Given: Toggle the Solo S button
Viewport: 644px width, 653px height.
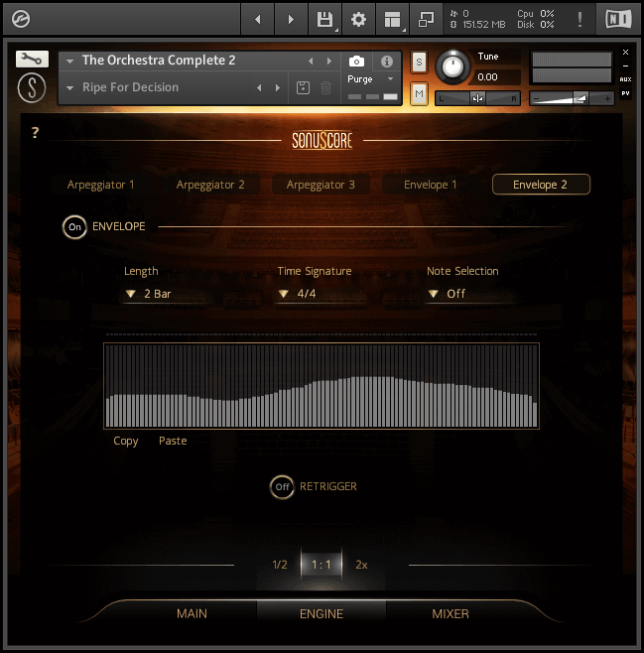Looking at the screenshot, I should [419, 63].
